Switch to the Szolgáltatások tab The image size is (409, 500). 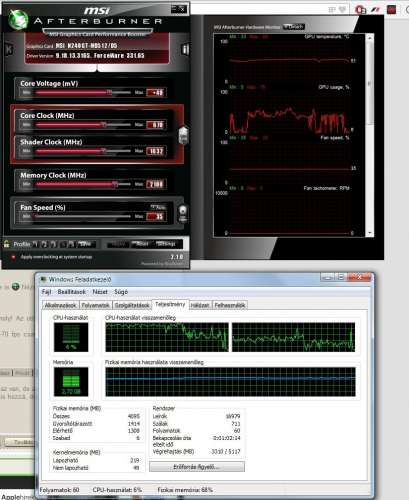(x=132, y=305)
